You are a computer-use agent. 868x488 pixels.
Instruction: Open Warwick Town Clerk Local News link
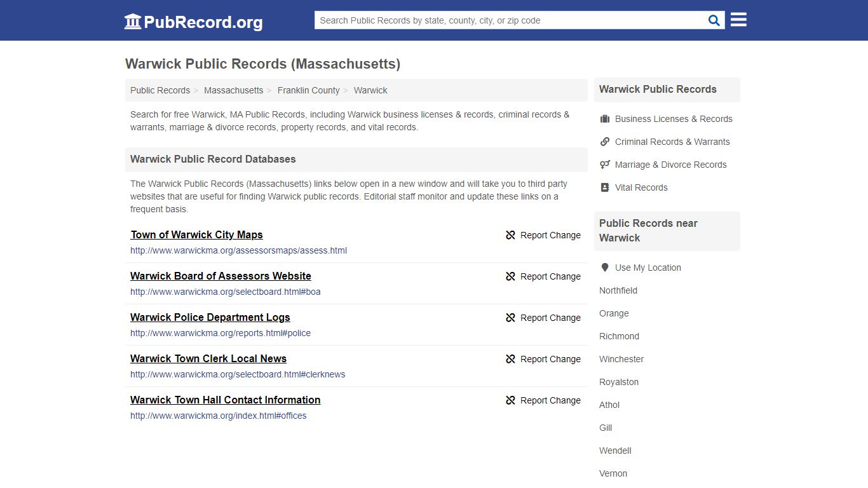[x=208, y=358]
